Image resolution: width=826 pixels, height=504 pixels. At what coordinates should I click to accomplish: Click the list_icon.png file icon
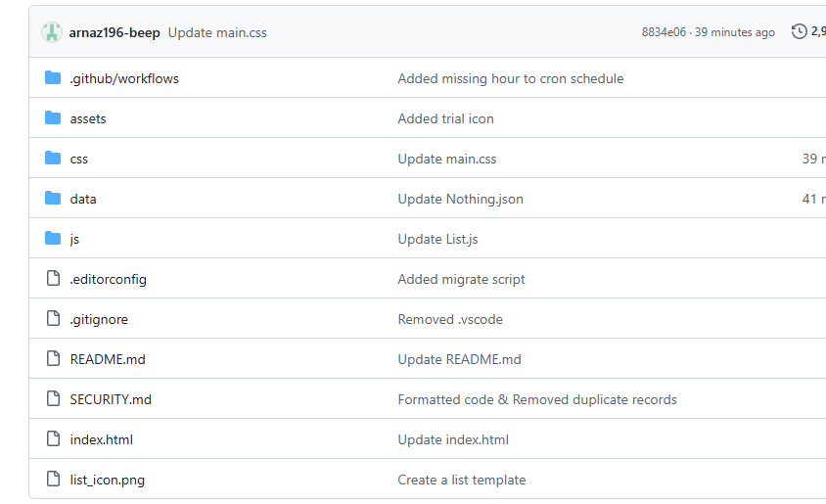tap(53, 480)
